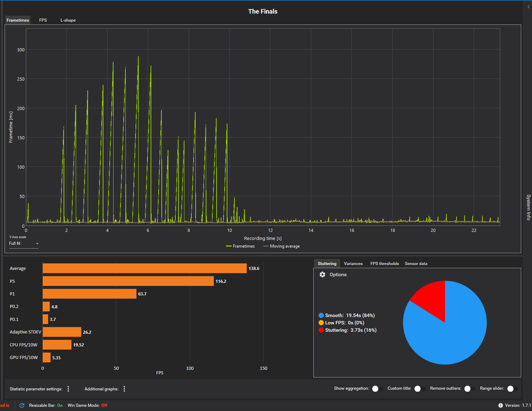Enable Remove outliers switch
This screenshot has height=411, width=532.
[469, 389]
